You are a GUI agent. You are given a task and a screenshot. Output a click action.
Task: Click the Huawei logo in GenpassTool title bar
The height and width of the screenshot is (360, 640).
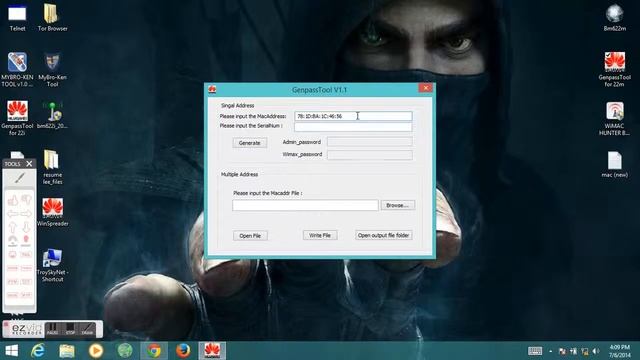(x=212, y=89)
